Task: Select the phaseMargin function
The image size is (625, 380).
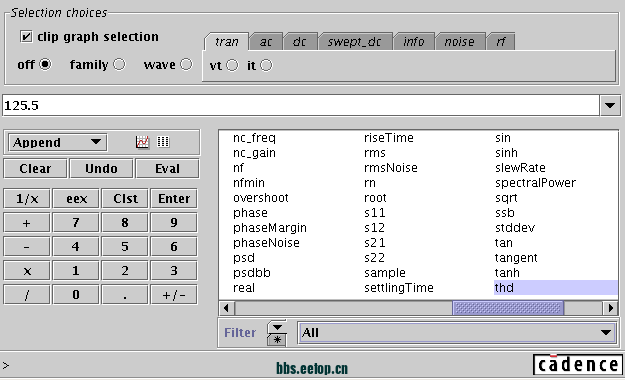Action: coord(270,228)
